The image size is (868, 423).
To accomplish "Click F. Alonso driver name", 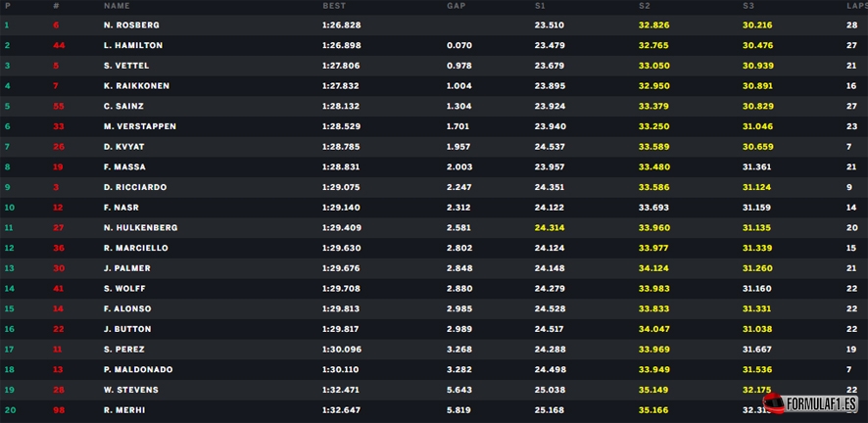I will click(127, 309).
